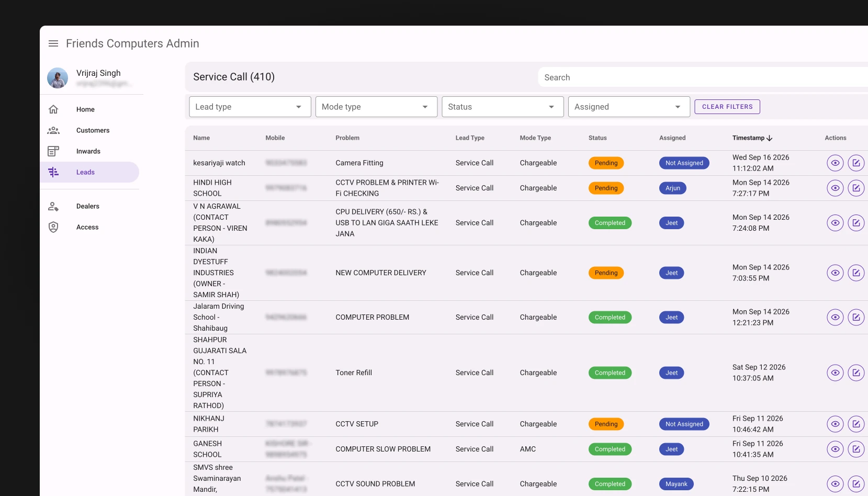868x496 pixels.
Task: Click the Problem column header
Action: (x=347, y=138)
